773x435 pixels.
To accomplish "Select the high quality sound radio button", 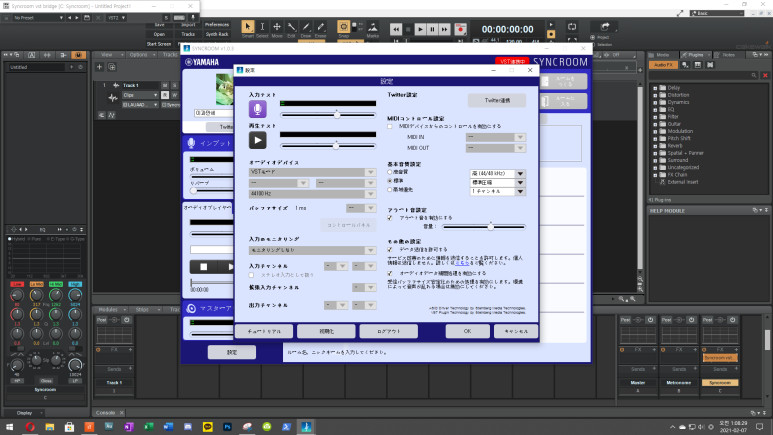I will click(390, 172).
